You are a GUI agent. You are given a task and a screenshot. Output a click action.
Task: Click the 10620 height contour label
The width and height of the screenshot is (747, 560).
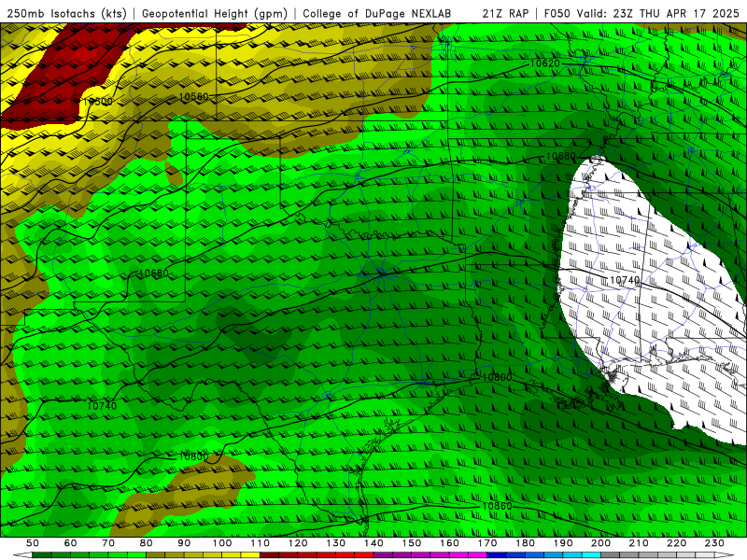pos(545,63)
